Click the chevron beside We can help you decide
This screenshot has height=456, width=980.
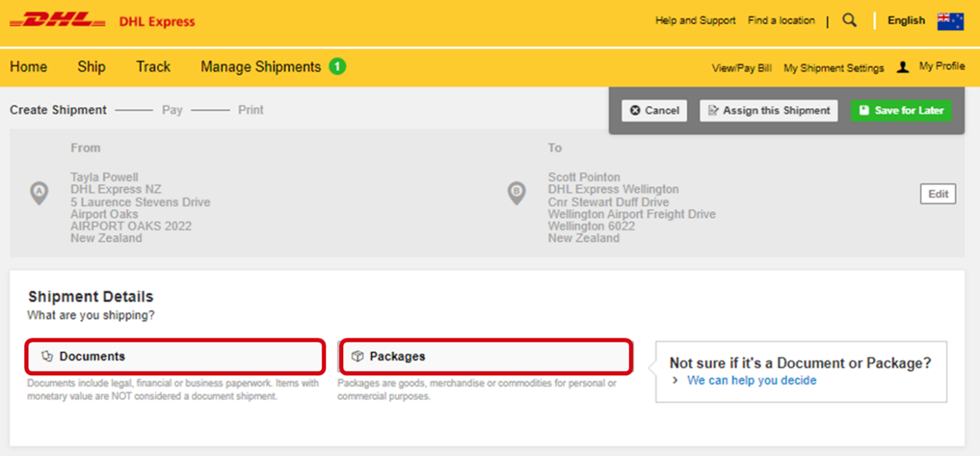pos(675,381)
